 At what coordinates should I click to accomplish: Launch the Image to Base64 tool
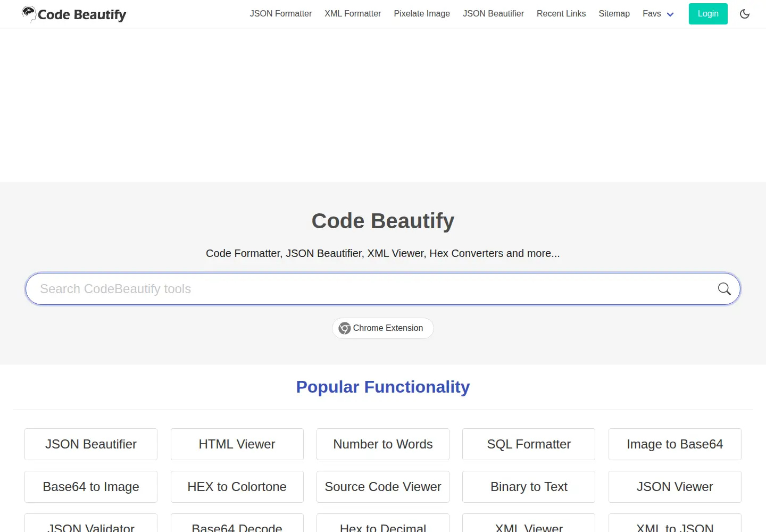pos(675,444)
